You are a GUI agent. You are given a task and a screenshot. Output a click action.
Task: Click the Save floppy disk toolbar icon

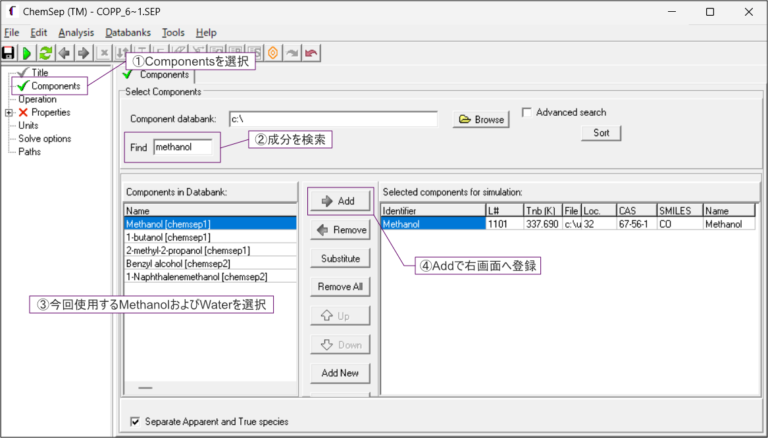8,53
